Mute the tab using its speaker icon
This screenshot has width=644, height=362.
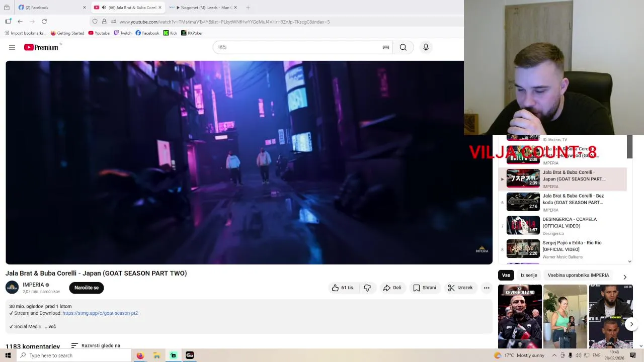(x=104, y=8)
